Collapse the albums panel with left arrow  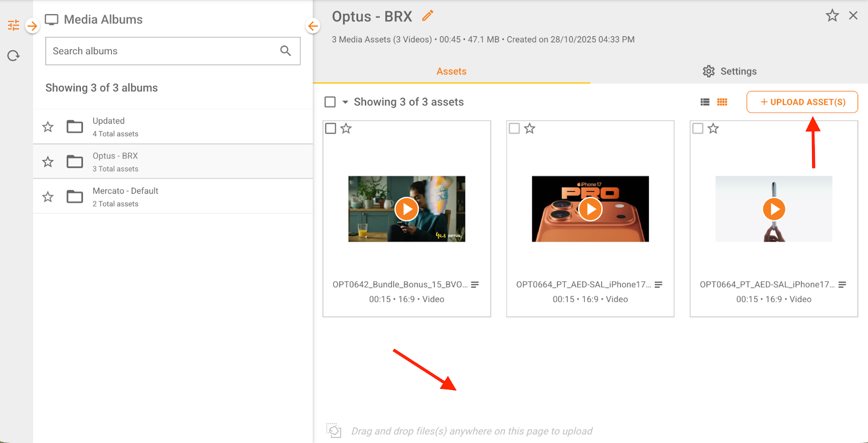click(313, 26)
